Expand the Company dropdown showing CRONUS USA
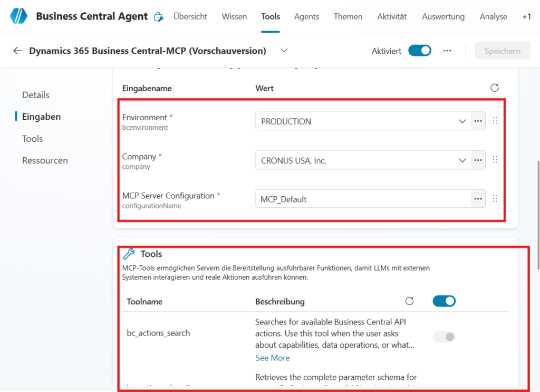540x392 pixels. coord(462,160)
